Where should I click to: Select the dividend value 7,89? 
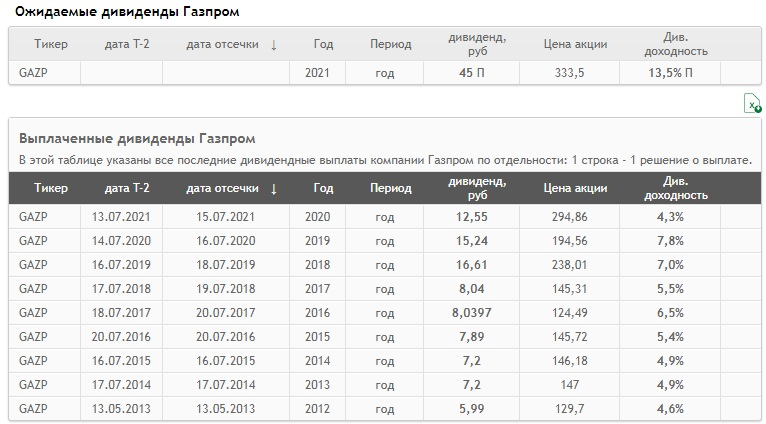[471, 337]
